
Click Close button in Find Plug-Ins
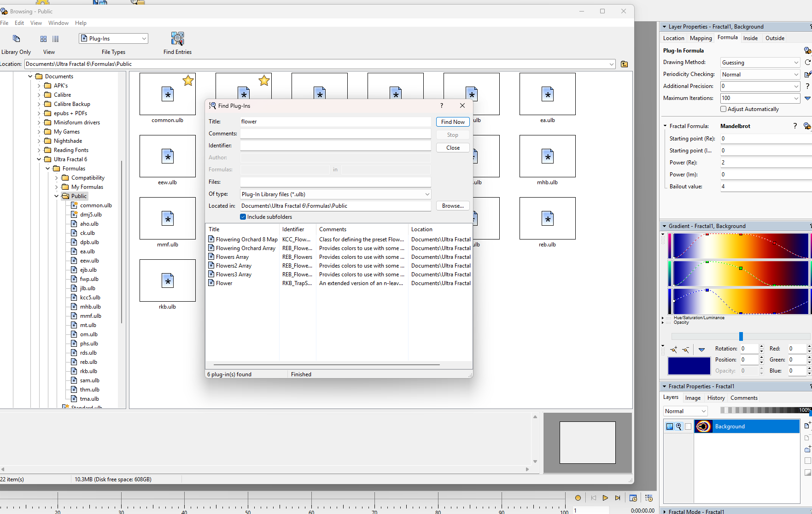(x=453, y=148)
